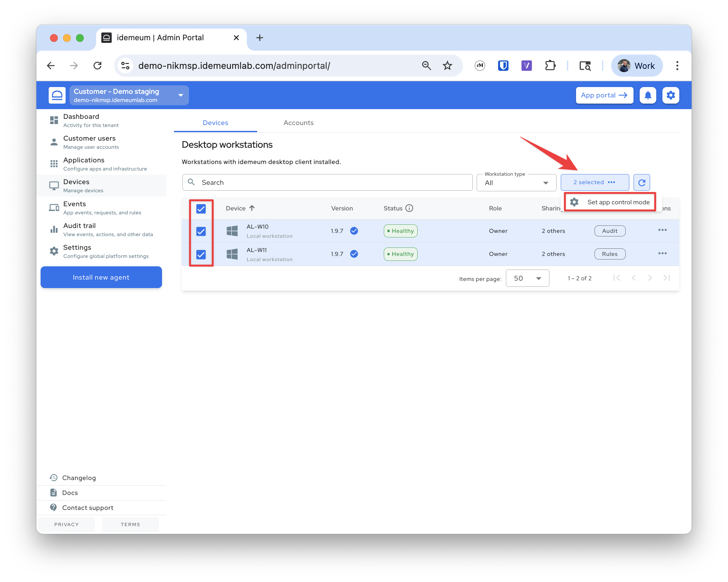This screenshot has width=728, height=582.
Task: Close the idemeum Admin Portal tab
Action: tap(236, 37)
